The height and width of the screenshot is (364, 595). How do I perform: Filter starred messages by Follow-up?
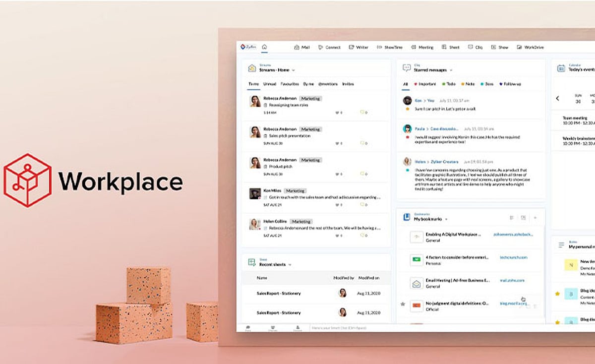(510, 84)
